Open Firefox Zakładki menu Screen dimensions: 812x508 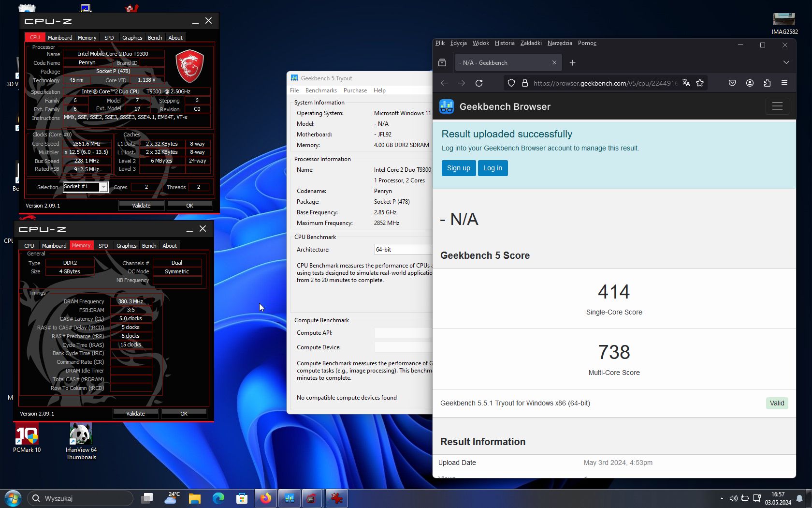(531, 43)
